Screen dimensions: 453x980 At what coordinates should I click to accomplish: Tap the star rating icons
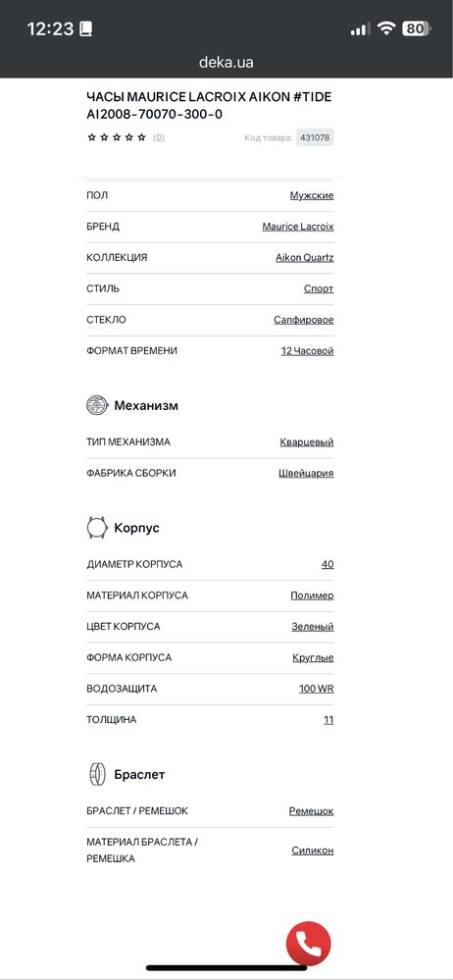pos(117,137)
